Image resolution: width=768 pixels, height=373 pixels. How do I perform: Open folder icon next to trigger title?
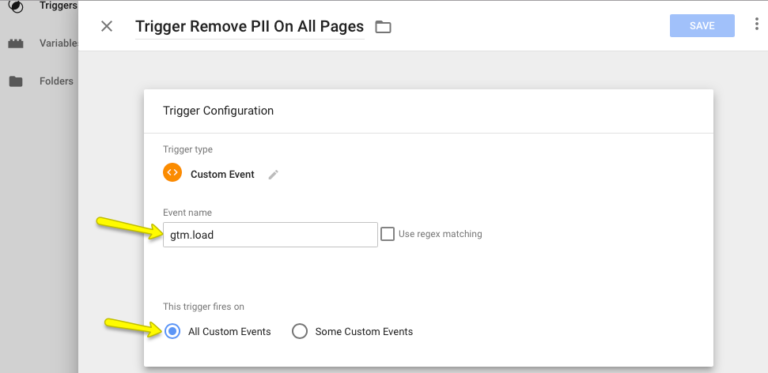coord(383,27)
